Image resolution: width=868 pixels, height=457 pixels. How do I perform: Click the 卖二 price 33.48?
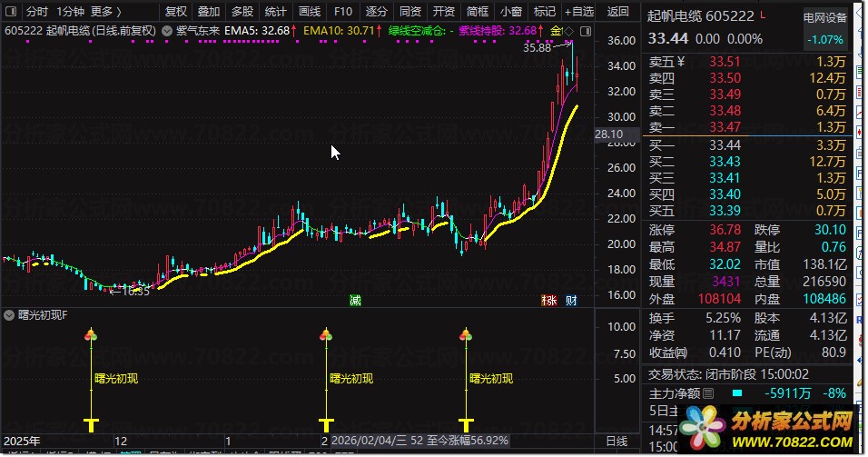[x=725, y=111]
